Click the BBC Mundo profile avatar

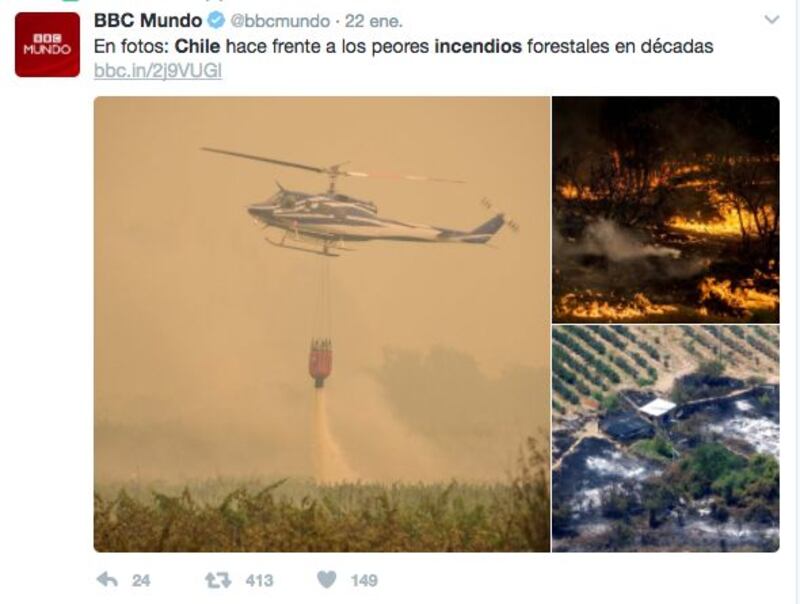(x=47, y=45)
